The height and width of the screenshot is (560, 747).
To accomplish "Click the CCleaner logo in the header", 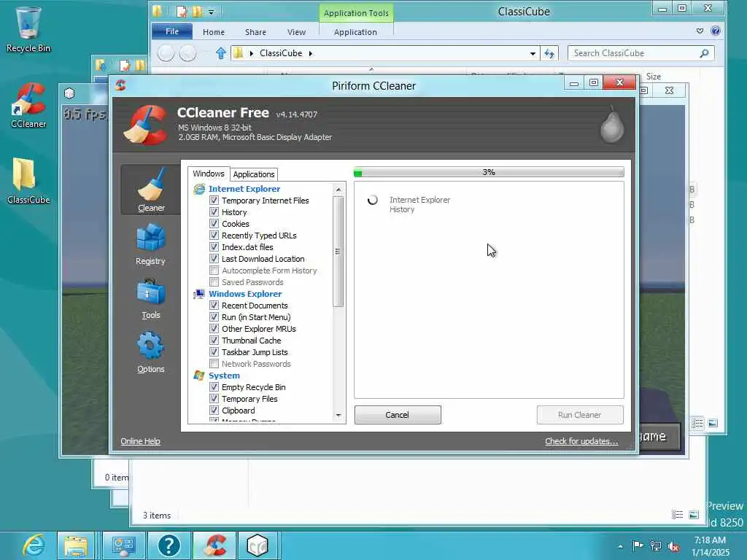I will (146, 125).
